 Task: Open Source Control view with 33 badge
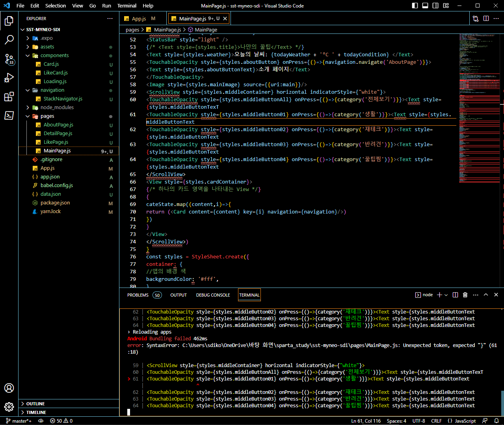click(9, 59)
